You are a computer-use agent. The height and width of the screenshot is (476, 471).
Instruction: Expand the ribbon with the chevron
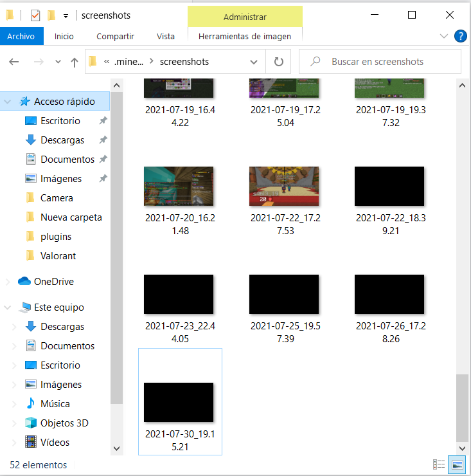444,36
